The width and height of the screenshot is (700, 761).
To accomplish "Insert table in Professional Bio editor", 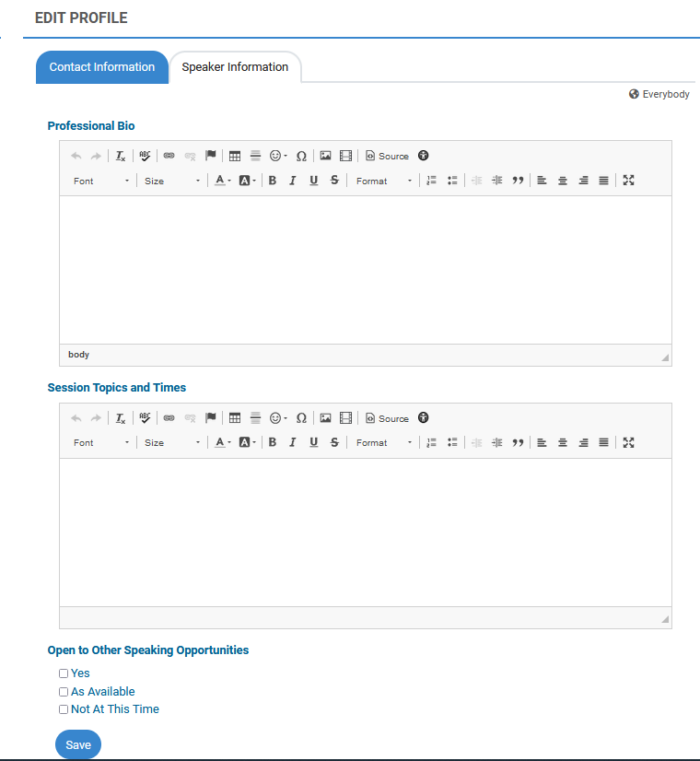I will pos(235,156).
